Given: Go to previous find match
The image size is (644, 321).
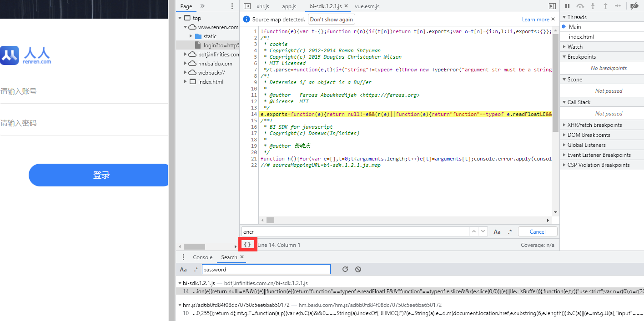Looking at the screenshot, I should tap(474, 231).
